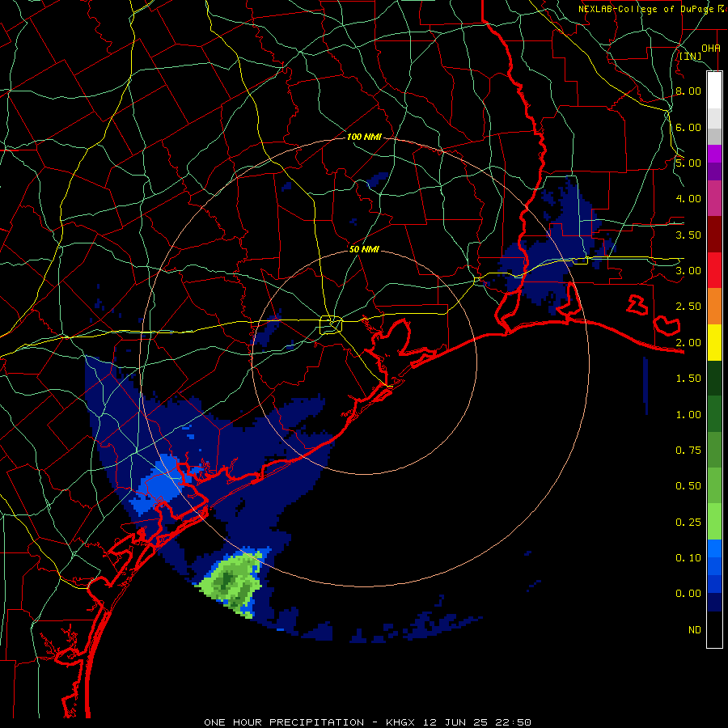
Task: Click the "100 NMI" range ring label
Action: click(x=364, y=137)
